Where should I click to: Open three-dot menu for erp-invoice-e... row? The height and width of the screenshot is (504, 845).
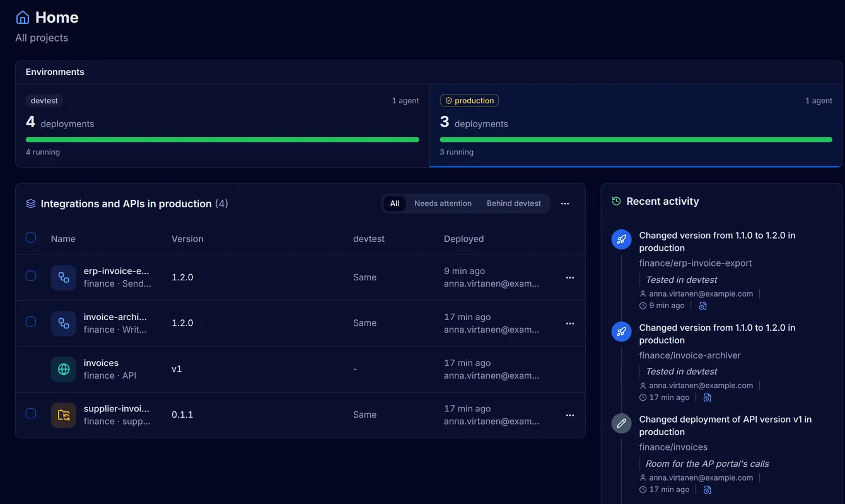coord(570,277)
